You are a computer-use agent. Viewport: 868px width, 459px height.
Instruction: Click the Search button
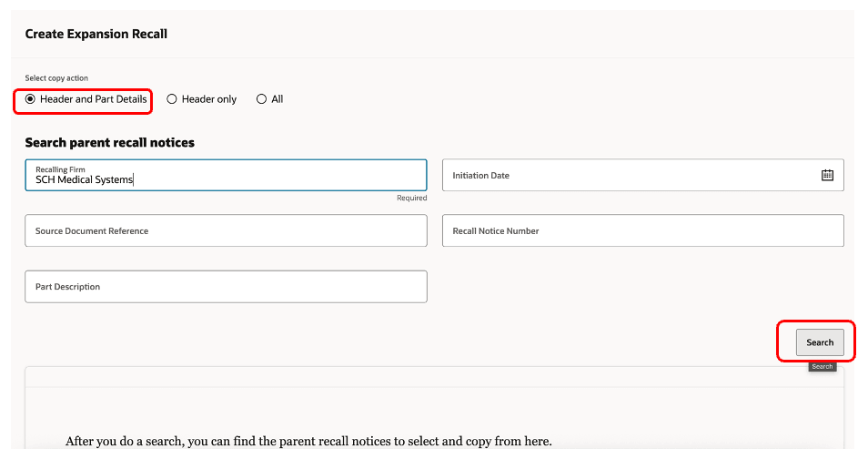point(819,342)
